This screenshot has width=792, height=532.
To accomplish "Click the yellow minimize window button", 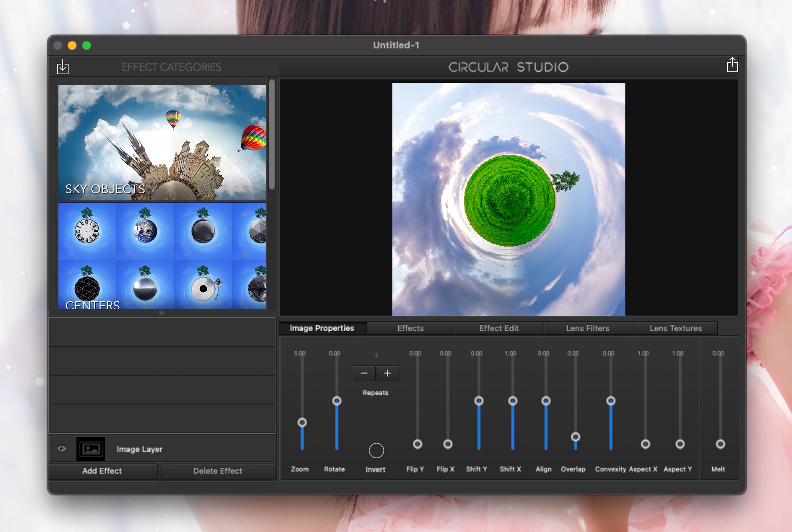I will (72, 45).
